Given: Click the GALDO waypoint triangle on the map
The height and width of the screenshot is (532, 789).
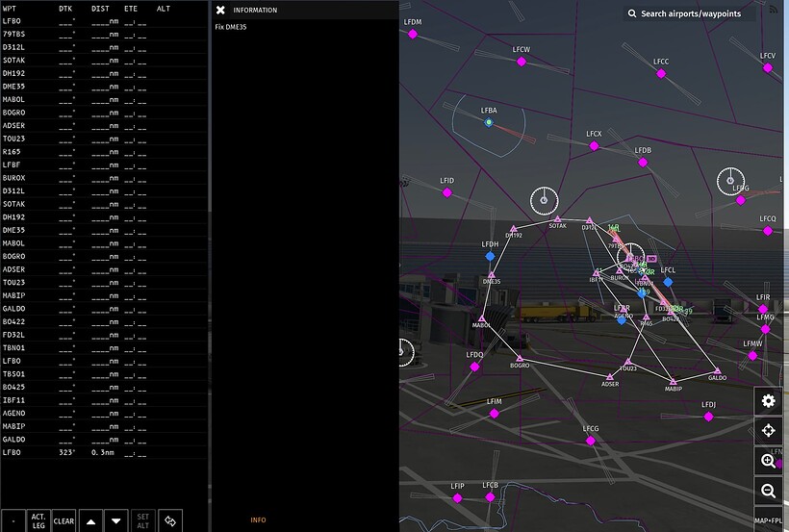Looking at the screenshot, I should (717, 371).
